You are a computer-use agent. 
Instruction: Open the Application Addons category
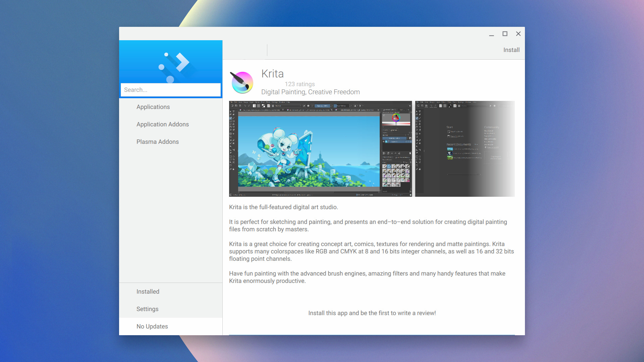click(x=162, y=124)
